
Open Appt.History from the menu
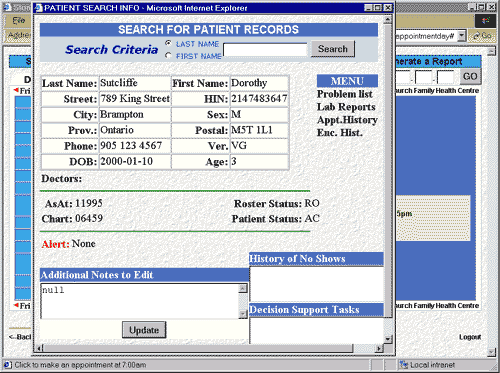pyautogui.click(x=347, y=120)
